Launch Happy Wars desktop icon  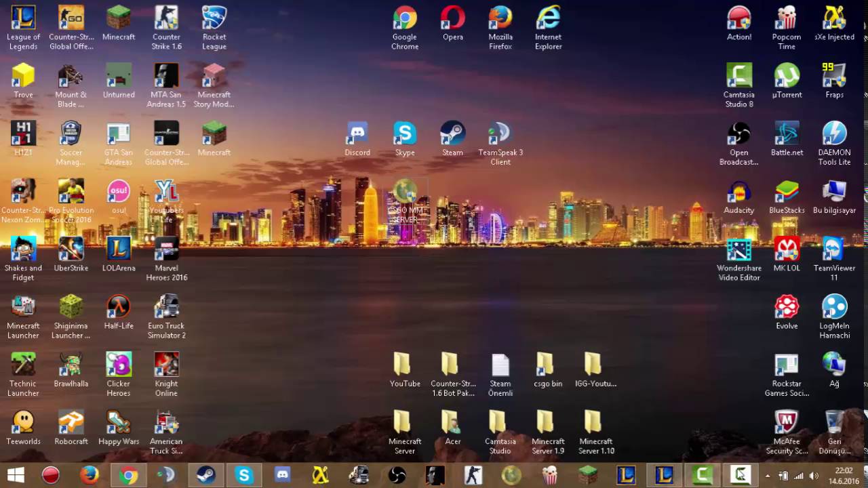pos(119,426)
